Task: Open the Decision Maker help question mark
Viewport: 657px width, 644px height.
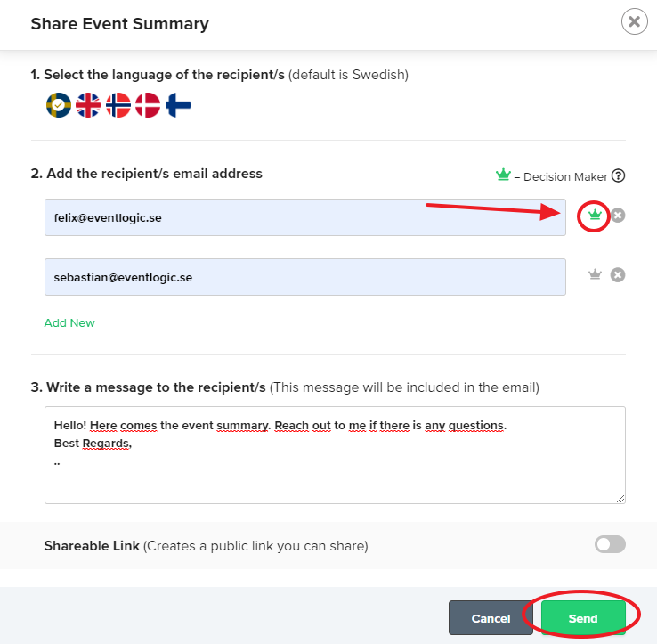Action: (x=618, y=175)
